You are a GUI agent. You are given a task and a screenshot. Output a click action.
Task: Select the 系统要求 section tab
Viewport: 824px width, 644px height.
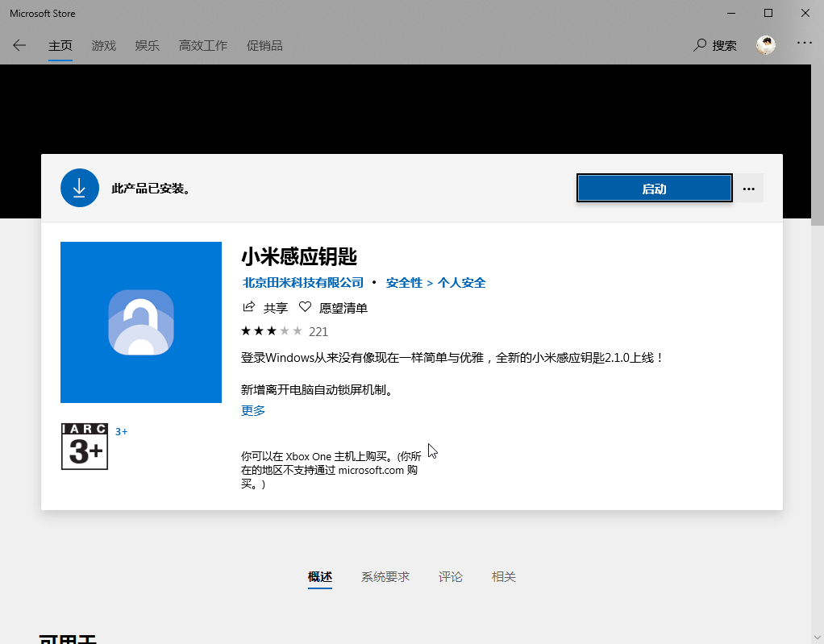[385, 577]
